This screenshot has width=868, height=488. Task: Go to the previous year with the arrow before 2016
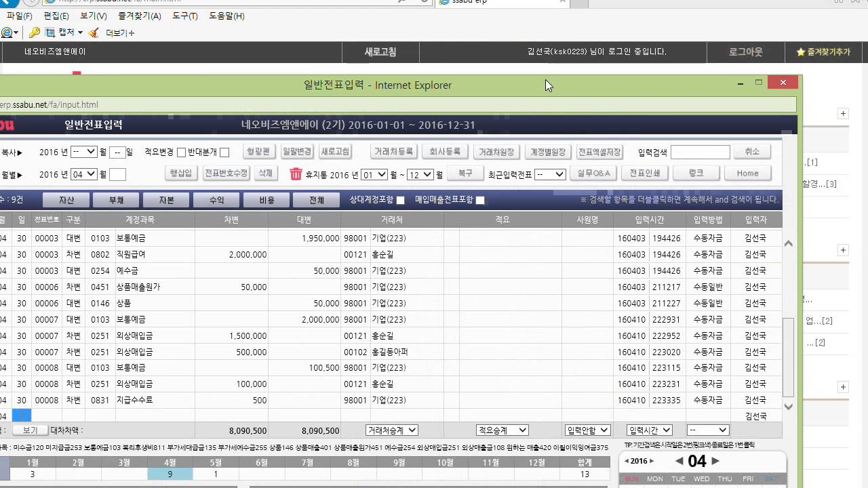click(627, 461)
